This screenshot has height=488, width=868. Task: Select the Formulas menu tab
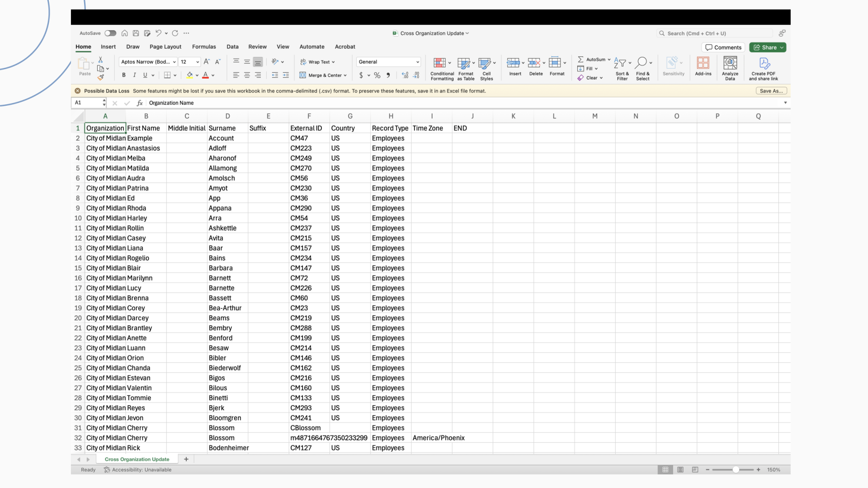[x=204, y=47]
